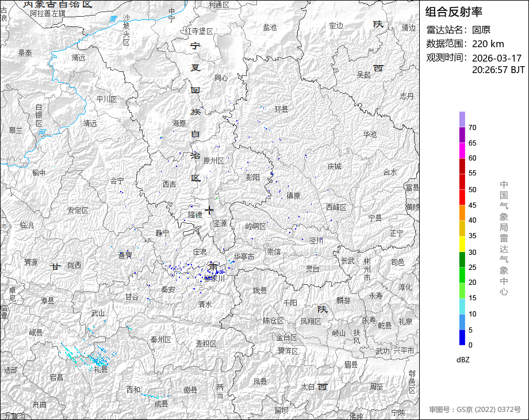529x420 pixels.
Task: Select the 60-65 dBZ magenta legend swatch
Action: 462,151
